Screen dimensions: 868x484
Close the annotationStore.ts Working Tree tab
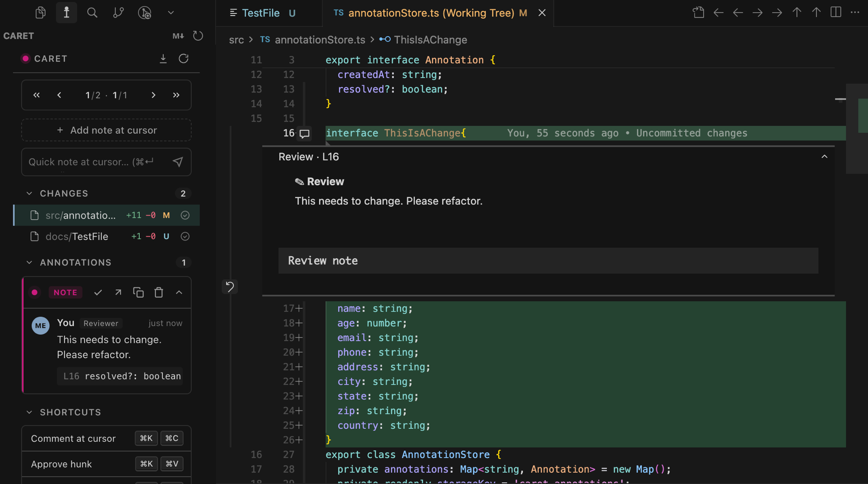pyautogui.click(x=542, y=13)
